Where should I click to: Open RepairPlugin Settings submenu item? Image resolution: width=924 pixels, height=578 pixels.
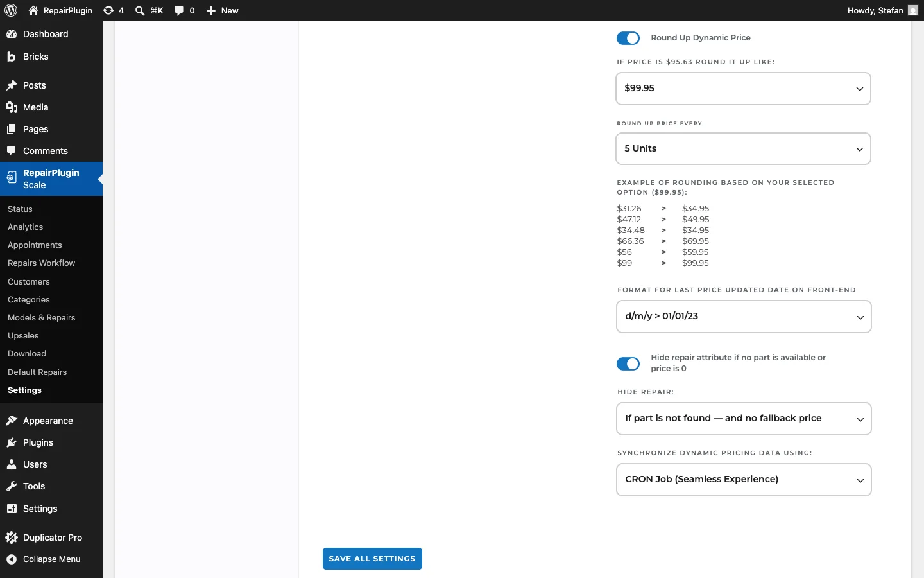(x=24, y=390)
